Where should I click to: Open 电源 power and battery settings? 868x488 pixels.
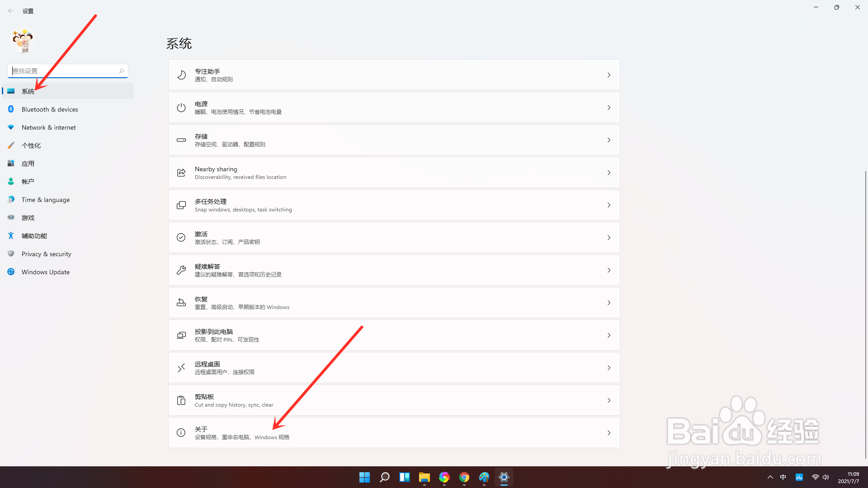pos(394,108)
